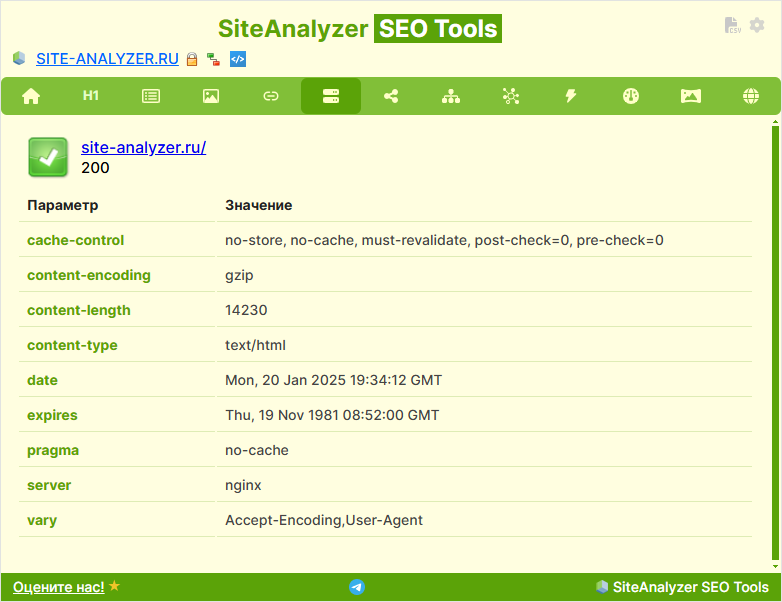This screenshot has width=782, height=602.
Task: Open the globe world tab
Action: pyautogui.click(x=751, y=96)
